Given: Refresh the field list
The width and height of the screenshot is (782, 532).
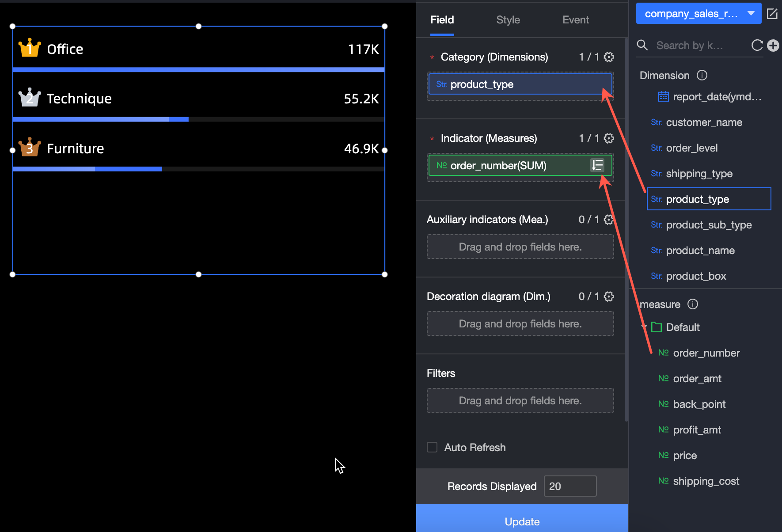Looking at the screenshot, I should click(x=757, y=45).
